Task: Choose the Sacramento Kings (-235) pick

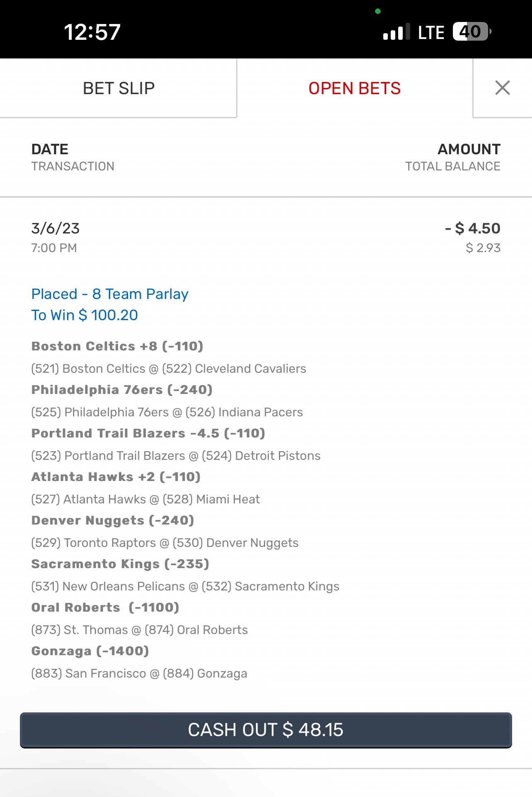Action: click(120, 564)
